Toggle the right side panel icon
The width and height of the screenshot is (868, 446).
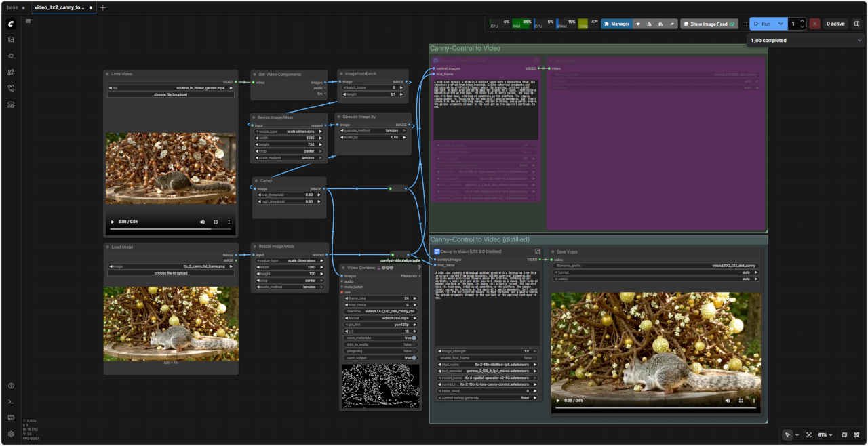(x=856, y=24)
